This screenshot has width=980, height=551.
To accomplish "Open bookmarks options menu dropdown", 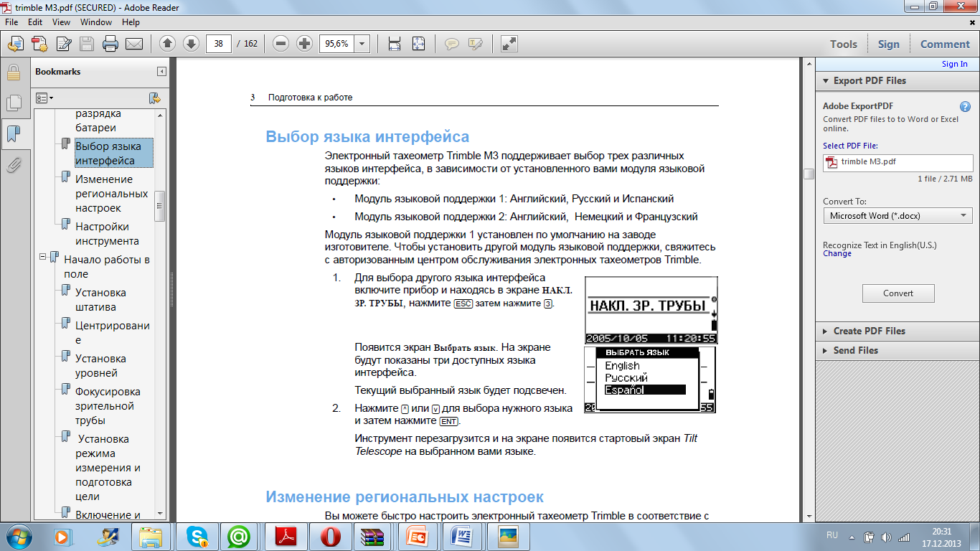I will point(45,98).
